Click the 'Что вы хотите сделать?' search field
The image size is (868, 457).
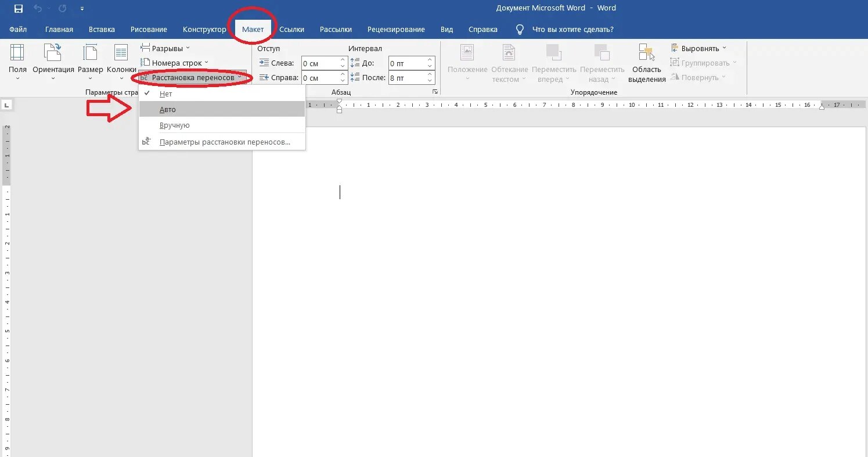click(x=573, y=29)
